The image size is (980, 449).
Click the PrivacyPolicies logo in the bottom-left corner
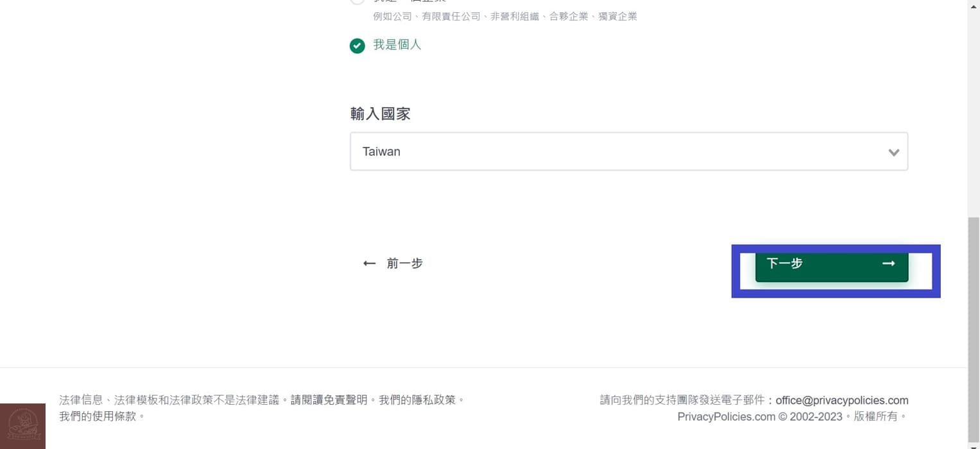pos(22,425)
